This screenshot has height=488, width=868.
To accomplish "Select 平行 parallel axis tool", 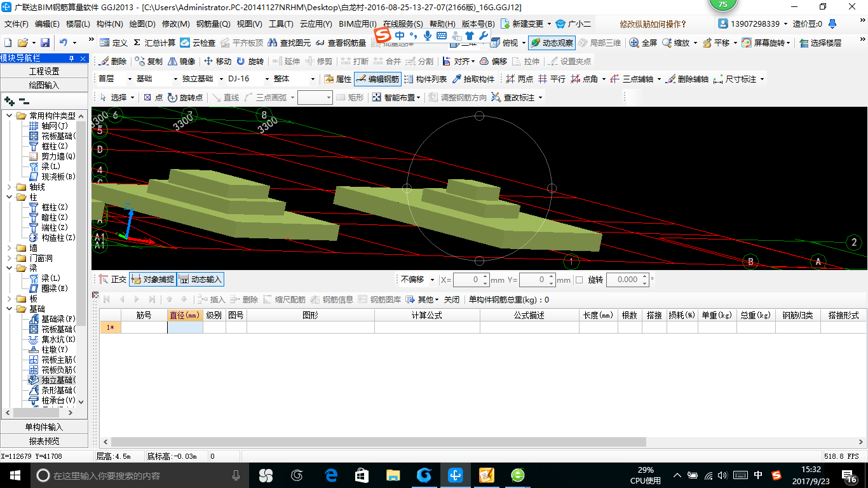I will (x=552, y=79).
